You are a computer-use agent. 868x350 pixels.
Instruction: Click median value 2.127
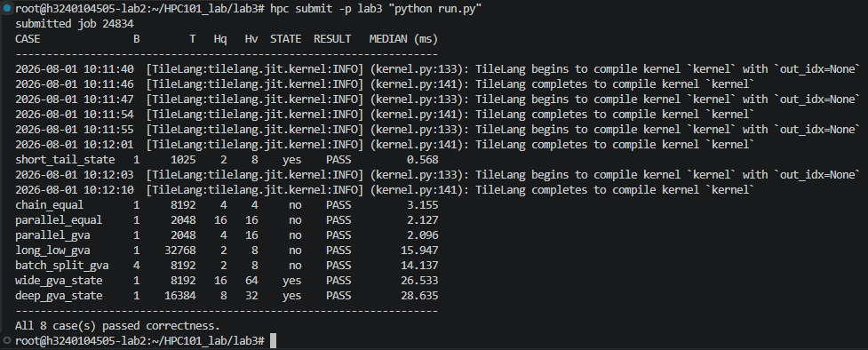click(x=422, y=219)
